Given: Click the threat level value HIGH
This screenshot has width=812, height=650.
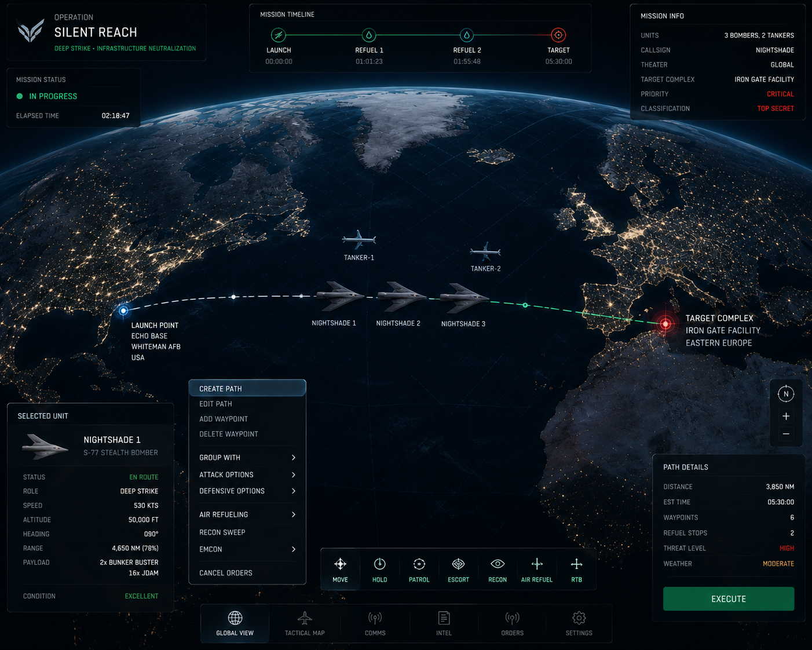Looking at the screenshot, I should pos(787,548).
